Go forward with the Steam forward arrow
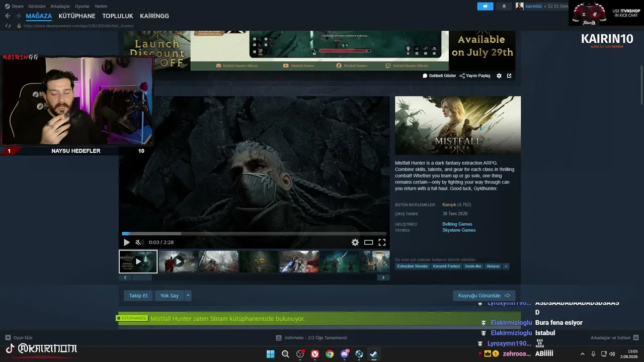This screenshot has width=644, height=362. pos(18,16)
